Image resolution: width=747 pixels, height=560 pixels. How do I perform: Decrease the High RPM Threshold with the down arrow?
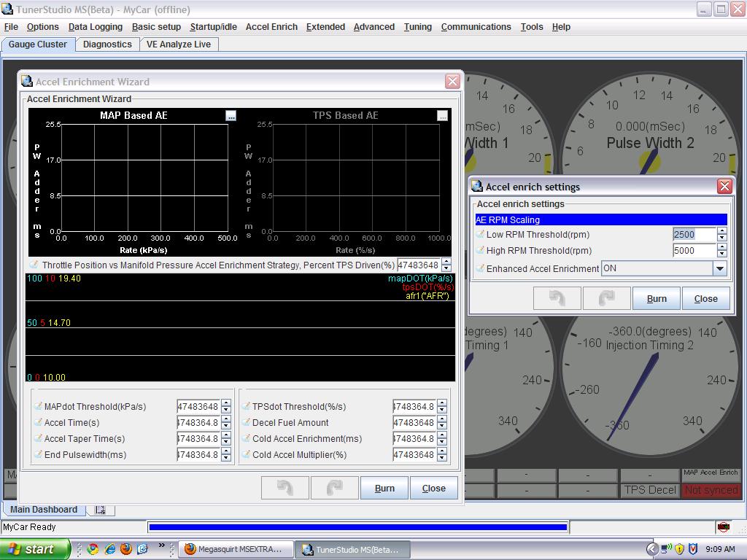pyautogui.click(x=721, y=254)
